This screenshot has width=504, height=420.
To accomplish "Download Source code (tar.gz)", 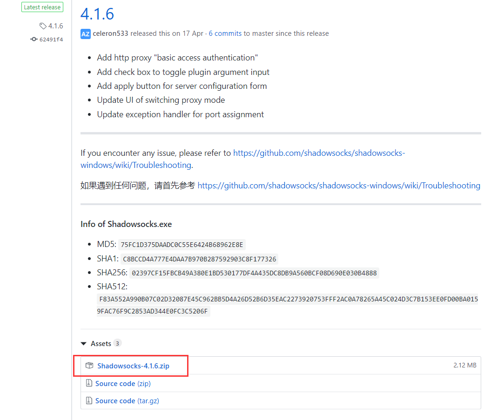I will pyautogui.click(x=127, y=401).
